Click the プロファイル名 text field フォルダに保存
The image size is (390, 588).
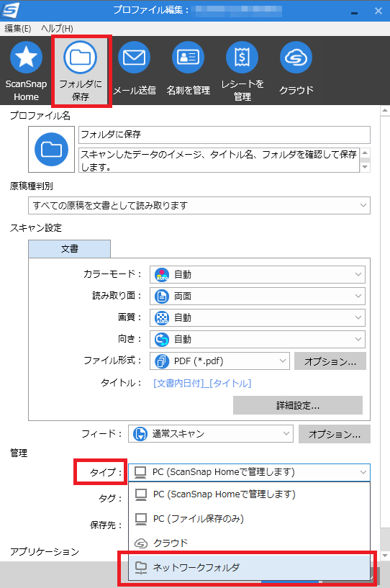click(225, 135)
